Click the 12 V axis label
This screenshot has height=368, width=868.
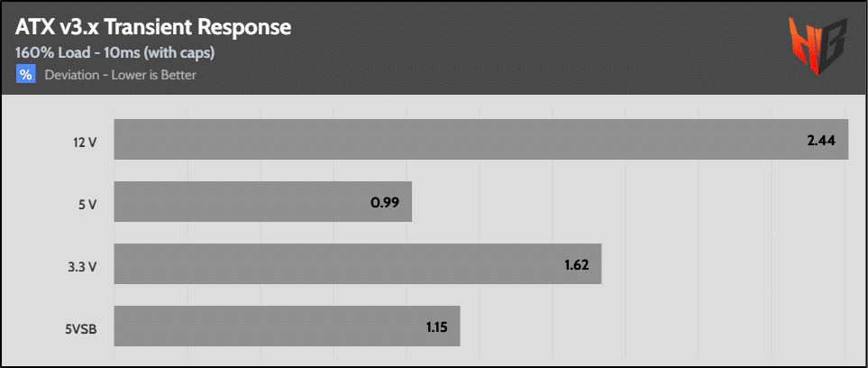(x=85, y=143)
